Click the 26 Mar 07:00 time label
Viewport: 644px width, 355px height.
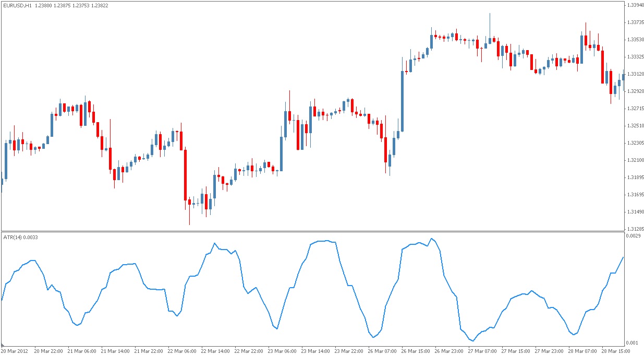click(x=383, y=351)
